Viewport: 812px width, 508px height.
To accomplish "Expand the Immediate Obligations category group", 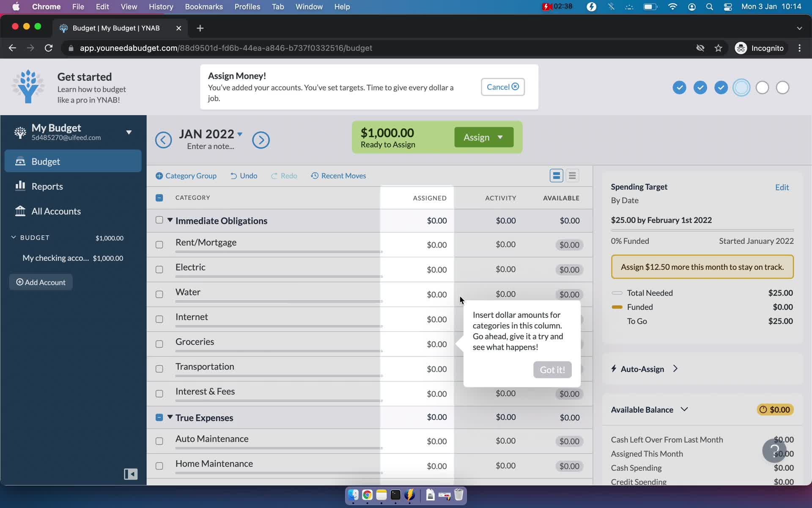I will pyautogui.click(x=170, y=221).
